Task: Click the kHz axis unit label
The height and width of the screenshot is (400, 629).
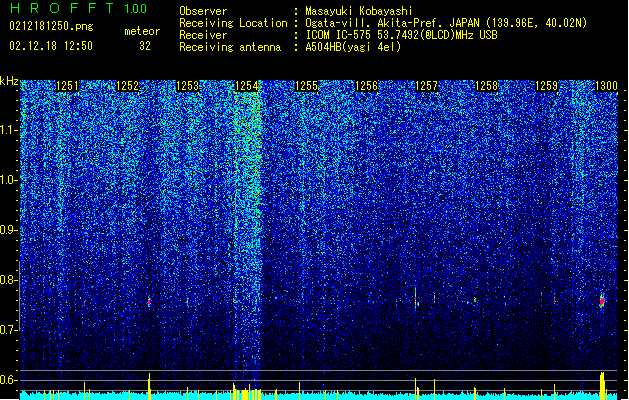Action: click(x=9, y=81)
